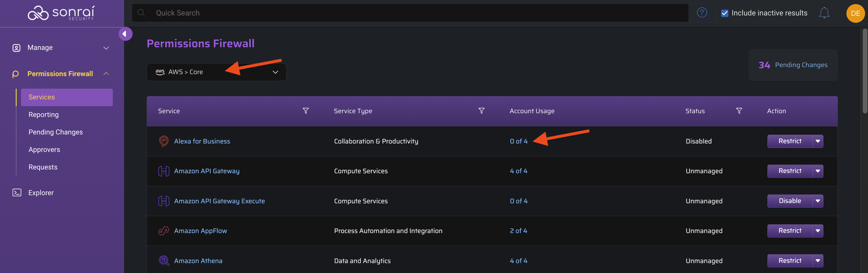This screenshot has width=868, height=273.
Task: Click the Amazon Athena icon
Action: pos(164,260)
